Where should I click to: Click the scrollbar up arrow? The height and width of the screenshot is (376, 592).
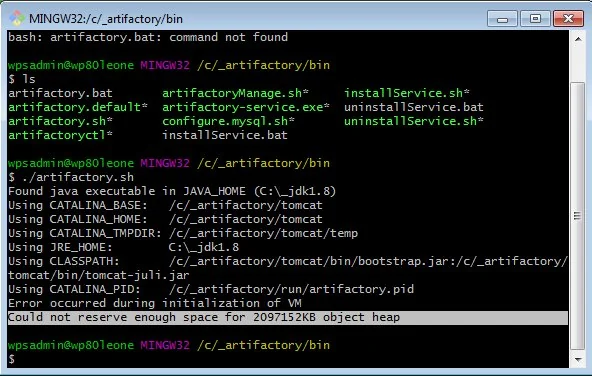(578, 39)
